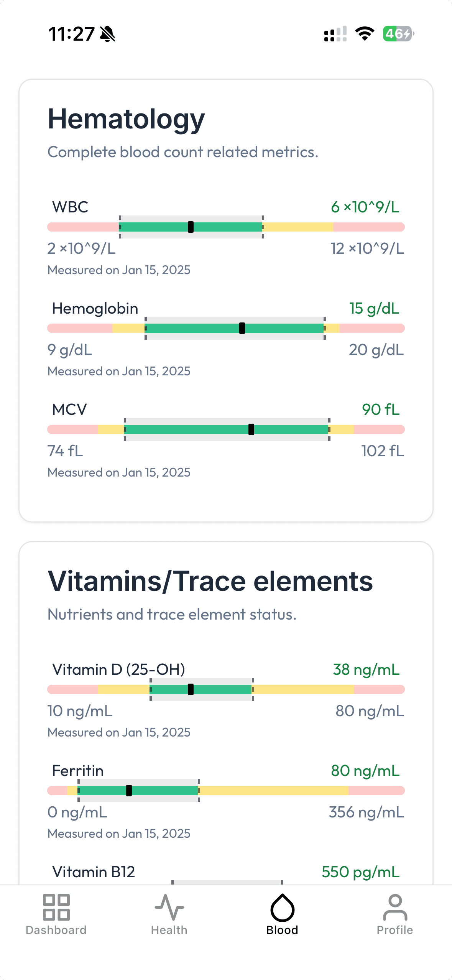Tap the Hematology section heading
The width and height of the screenshot is (452, 980).
[x=126, y=119]
